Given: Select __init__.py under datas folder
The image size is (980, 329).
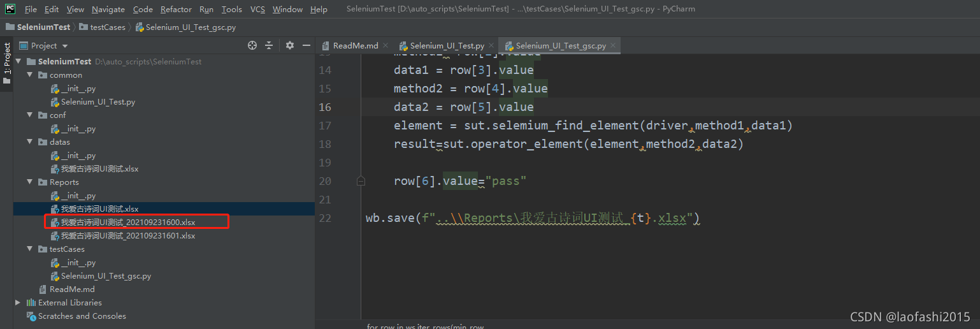Looking at the screenshot, I should click(x=78, y=156).
